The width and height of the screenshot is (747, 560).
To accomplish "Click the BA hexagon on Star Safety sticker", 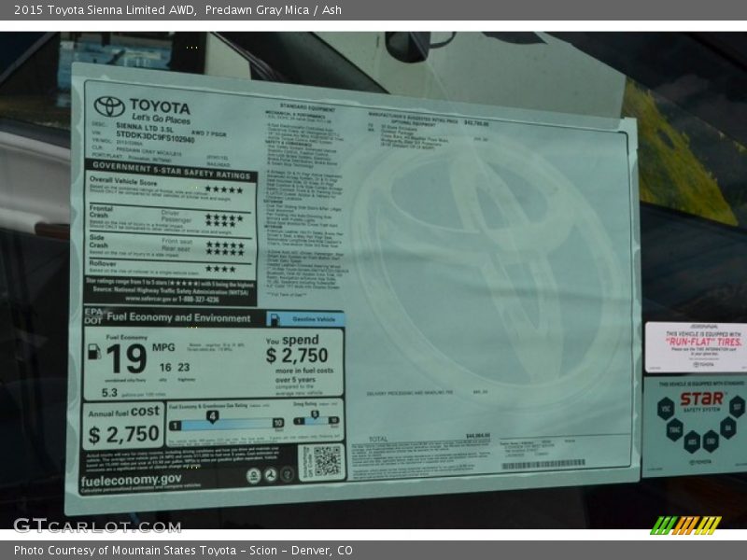I will coord(728,427).
